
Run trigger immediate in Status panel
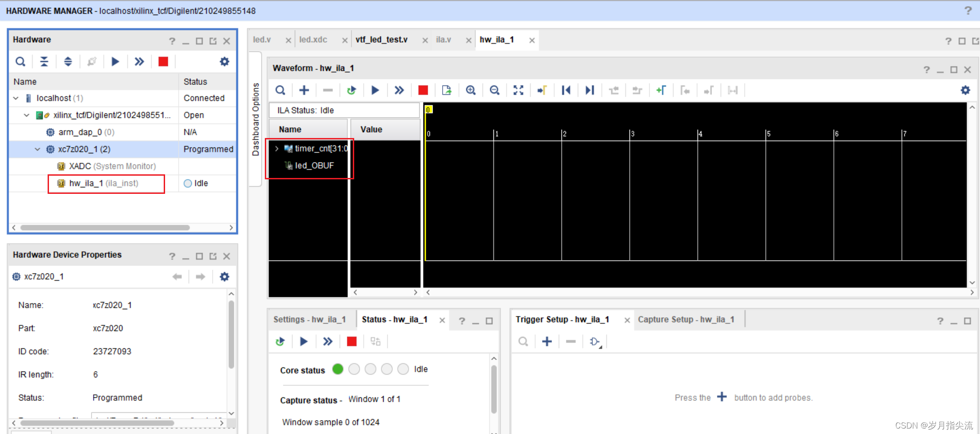(328, 341)
